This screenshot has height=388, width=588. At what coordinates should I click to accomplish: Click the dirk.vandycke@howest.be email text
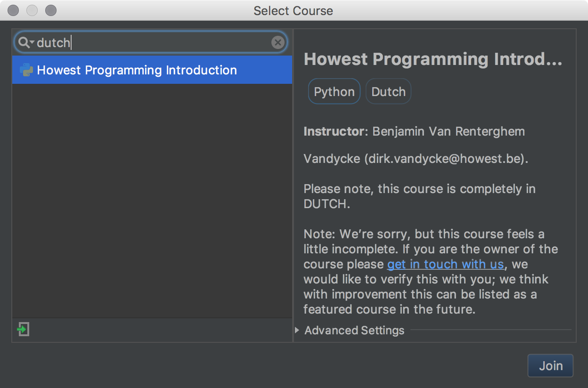click(444, 159)
